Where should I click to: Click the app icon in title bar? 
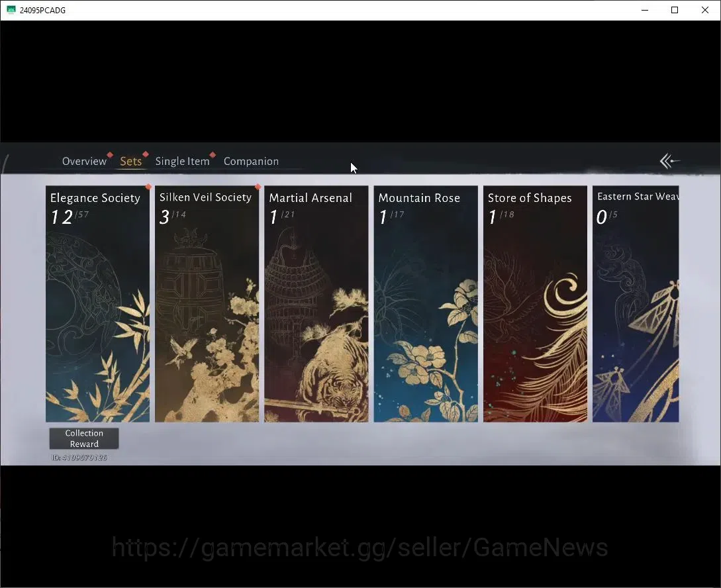pyautogui.click(x=11, y=10)
